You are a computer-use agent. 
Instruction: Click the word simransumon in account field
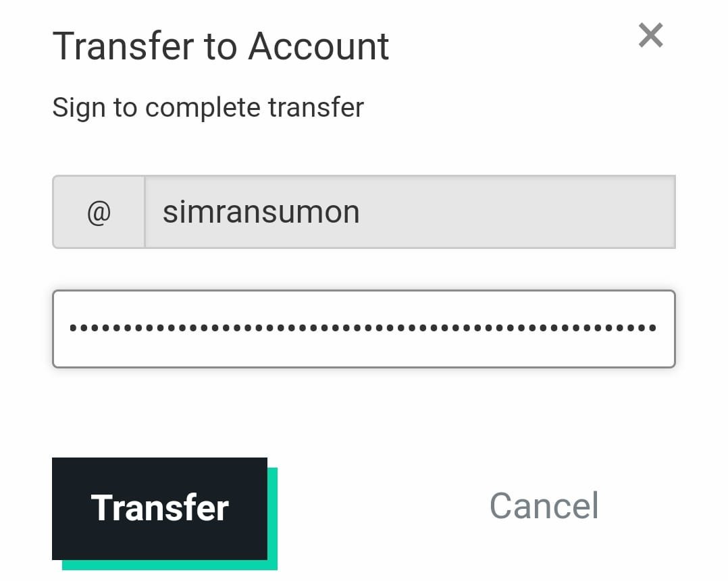[x=261, y=212]
